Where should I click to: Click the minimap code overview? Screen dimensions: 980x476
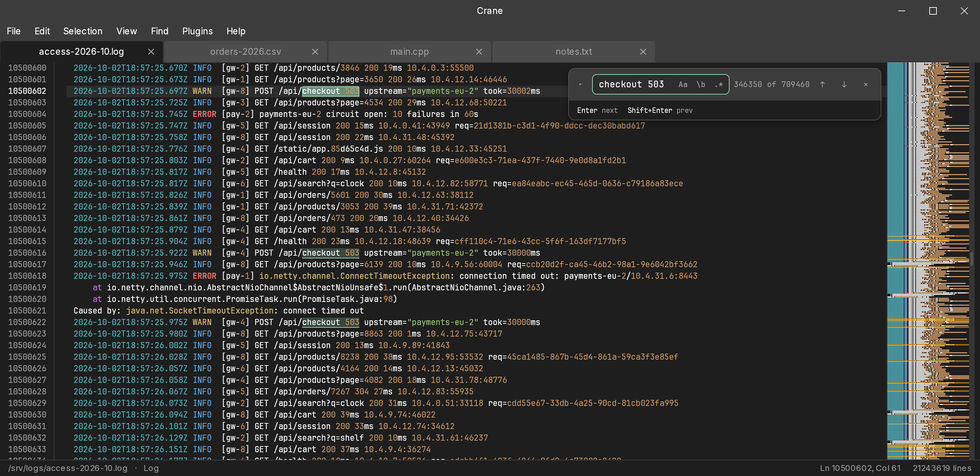tap(928, 261)
